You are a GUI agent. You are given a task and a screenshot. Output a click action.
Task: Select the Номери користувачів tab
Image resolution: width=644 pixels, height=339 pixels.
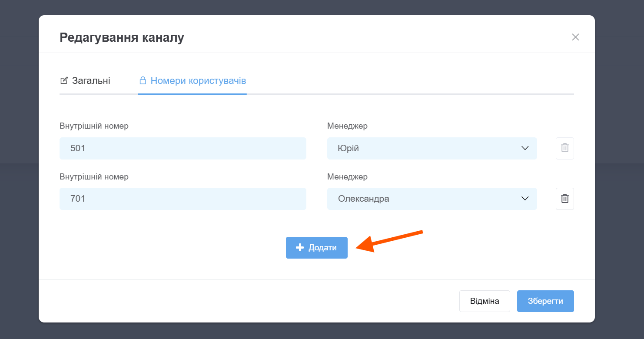(x=198, y=81)
